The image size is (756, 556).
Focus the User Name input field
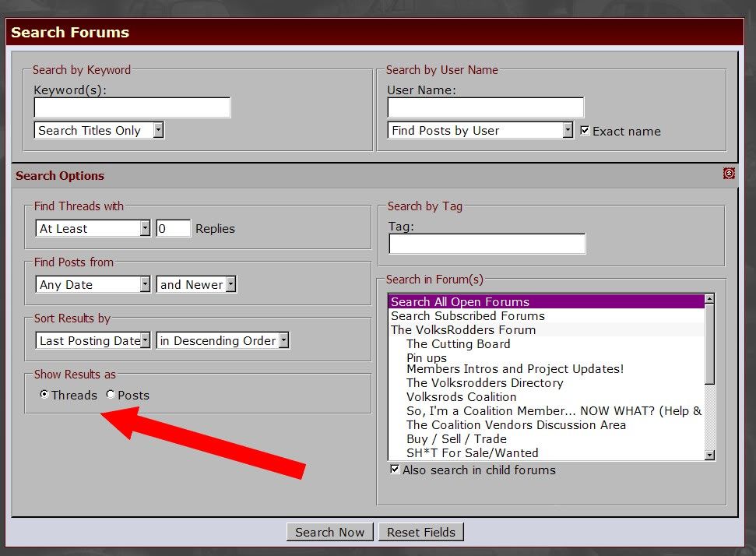click(486, 107)
